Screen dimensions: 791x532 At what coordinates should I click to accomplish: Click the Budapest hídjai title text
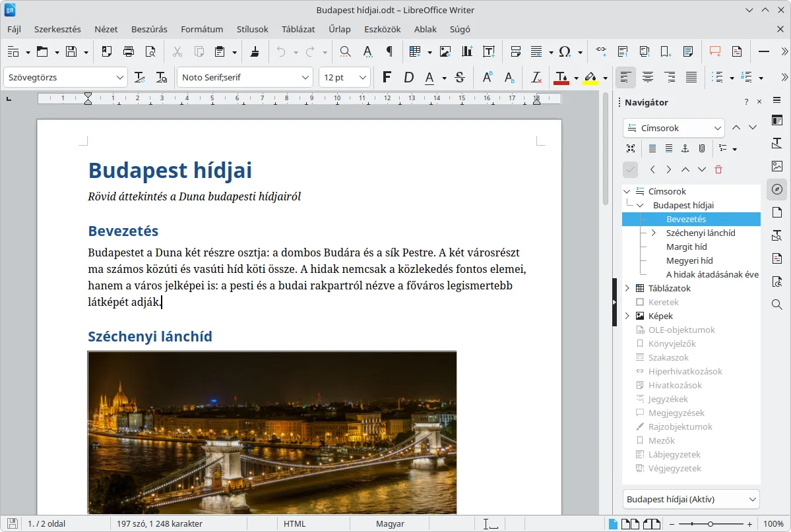[170, 171]
